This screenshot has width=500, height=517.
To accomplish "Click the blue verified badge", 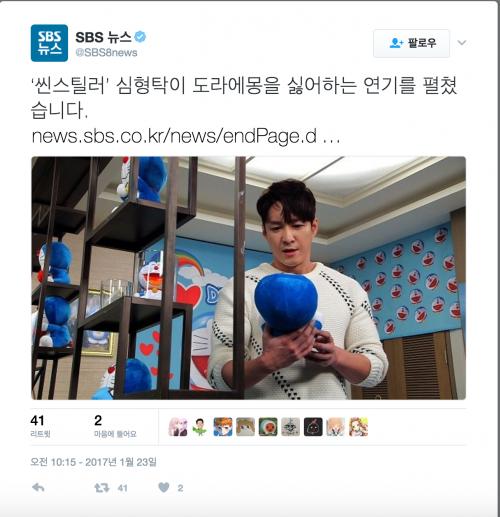I will click(140, 37).
